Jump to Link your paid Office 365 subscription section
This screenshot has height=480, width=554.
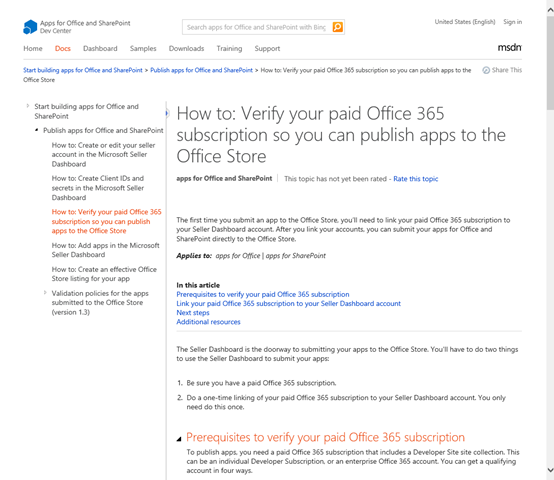pos(289,303)
